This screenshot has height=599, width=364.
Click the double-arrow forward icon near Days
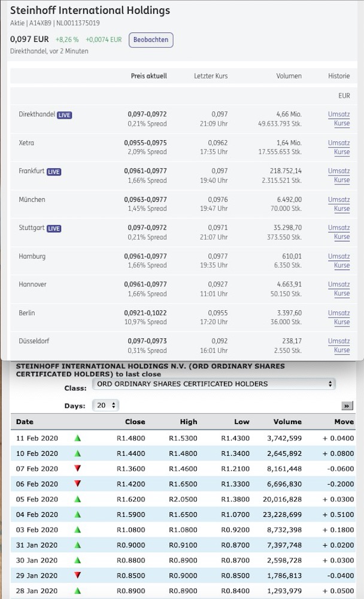coord(347,406)
